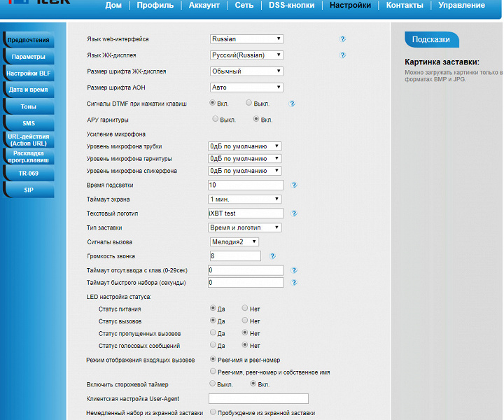The image size is (504, 420).
Task: Expand the screen timeout '1 мин.' dropdown
Action: click(x=244, y=199)
